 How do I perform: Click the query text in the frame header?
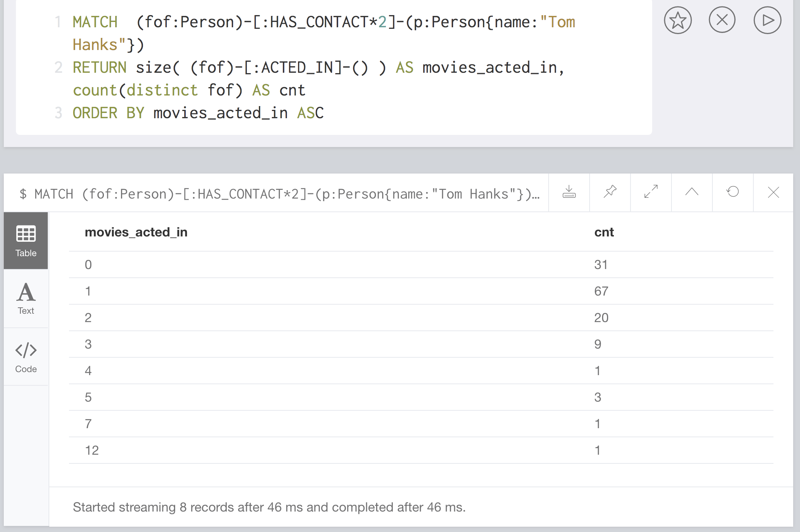pos(279,194)
